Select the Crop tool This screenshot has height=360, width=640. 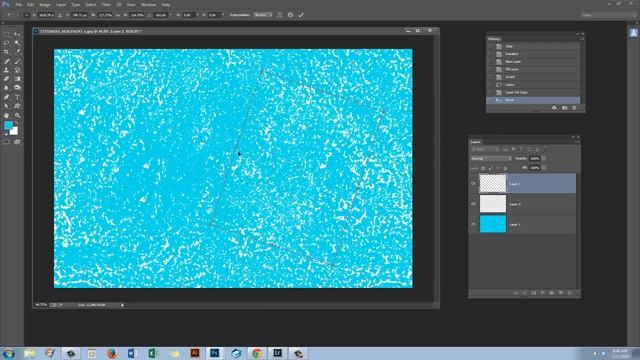click(x=6, y=52)
